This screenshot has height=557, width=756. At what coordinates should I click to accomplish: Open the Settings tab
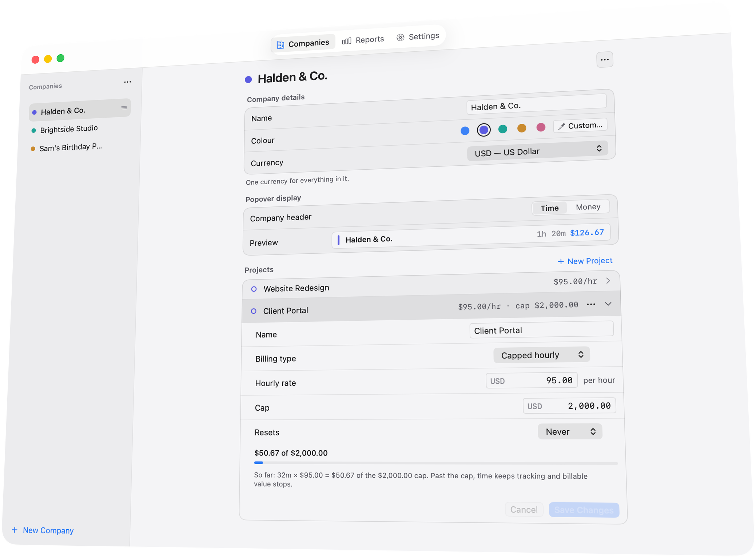[x=418, y=36]
